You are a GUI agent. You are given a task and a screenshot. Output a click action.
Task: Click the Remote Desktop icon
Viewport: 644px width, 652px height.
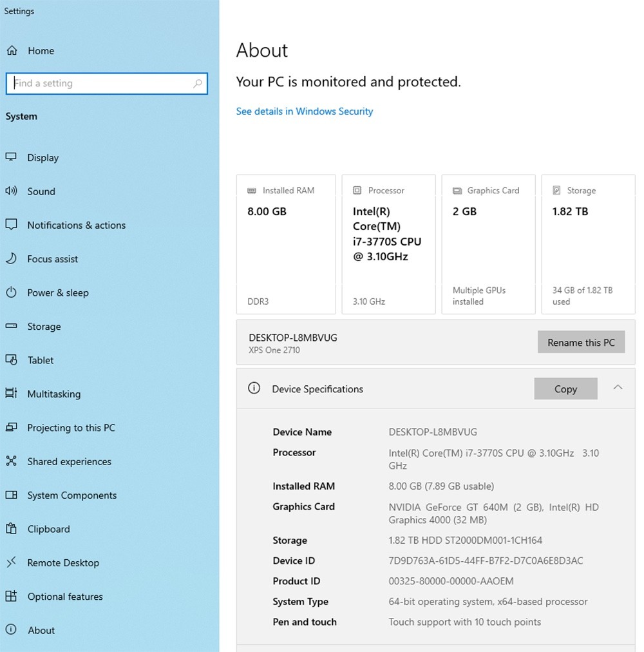click(x=11, y=562)
